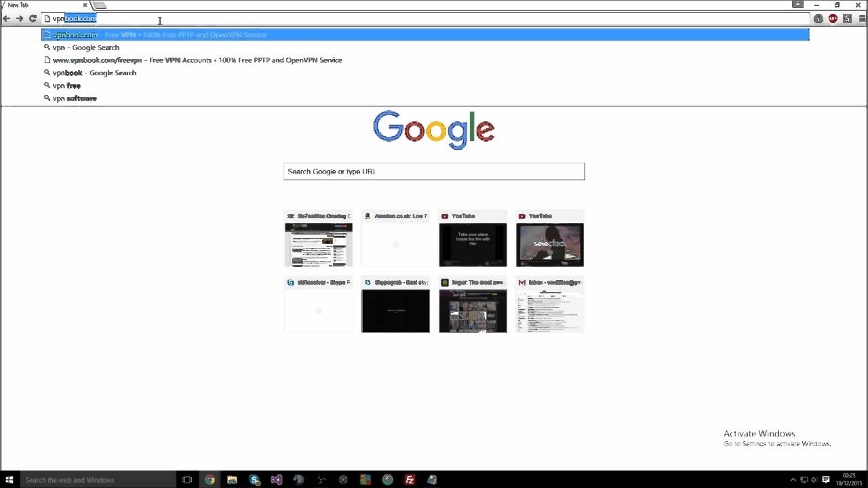Open FileZilla from the taskbar
Image resolution: width=868 pixels, height=488 pixels.
coord(410,480)
